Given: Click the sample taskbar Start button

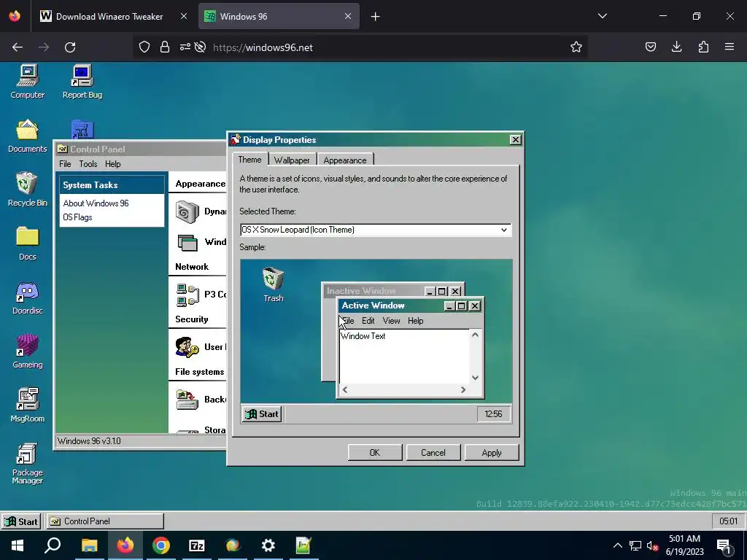Looking at the screenshot, I should 262,414.
